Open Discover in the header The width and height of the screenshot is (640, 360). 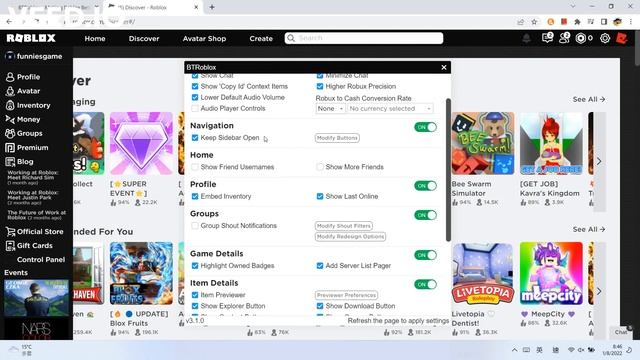(144, 38)
